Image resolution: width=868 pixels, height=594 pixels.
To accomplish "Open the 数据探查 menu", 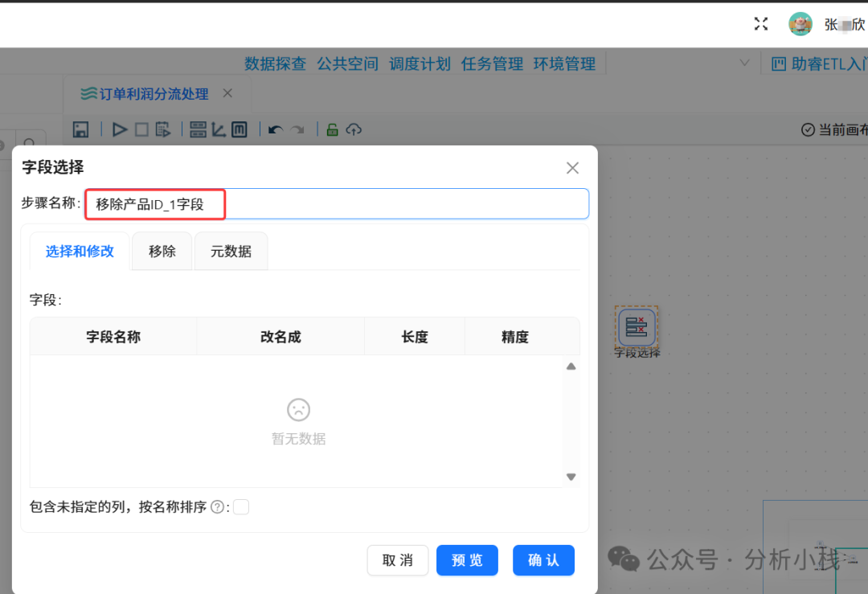I will pyautogui.click(x=275, y=64).
